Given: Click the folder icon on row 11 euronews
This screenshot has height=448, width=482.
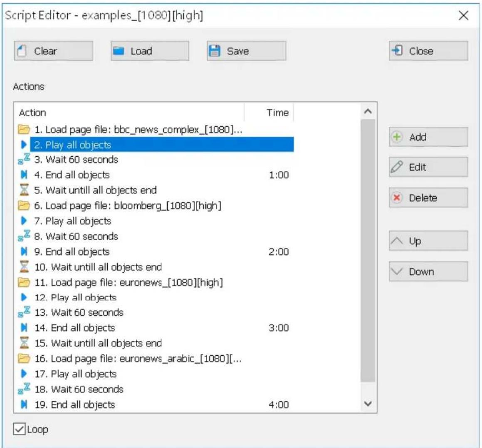Looking at the screenshot, I should 24,282.
